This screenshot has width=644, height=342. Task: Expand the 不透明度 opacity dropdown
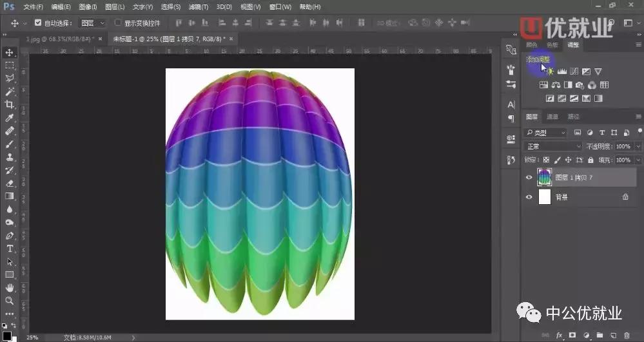click(638, 146)
